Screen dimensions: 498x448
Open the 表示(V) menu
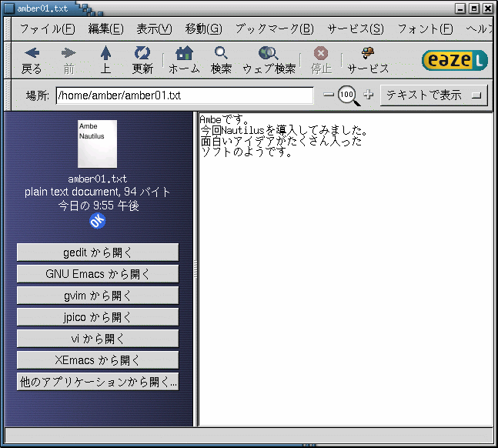[x=154, y=29]
